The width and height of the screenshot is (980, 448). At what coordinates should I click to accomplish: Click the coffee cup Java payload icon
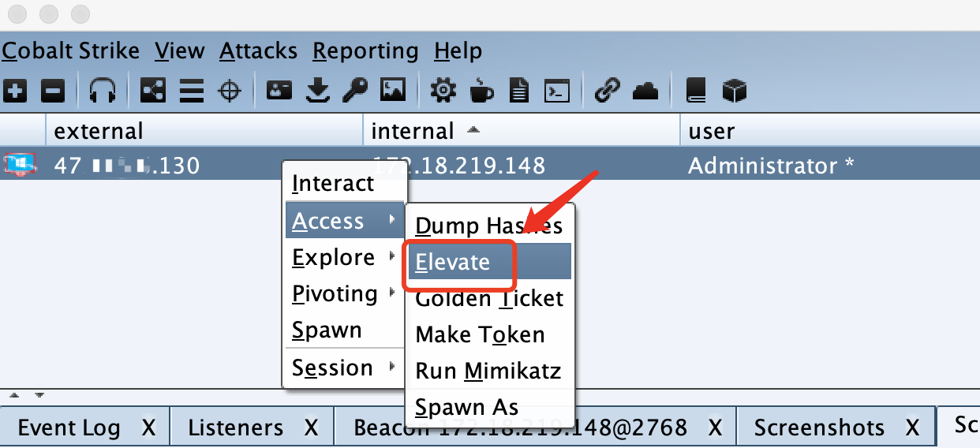481,91
